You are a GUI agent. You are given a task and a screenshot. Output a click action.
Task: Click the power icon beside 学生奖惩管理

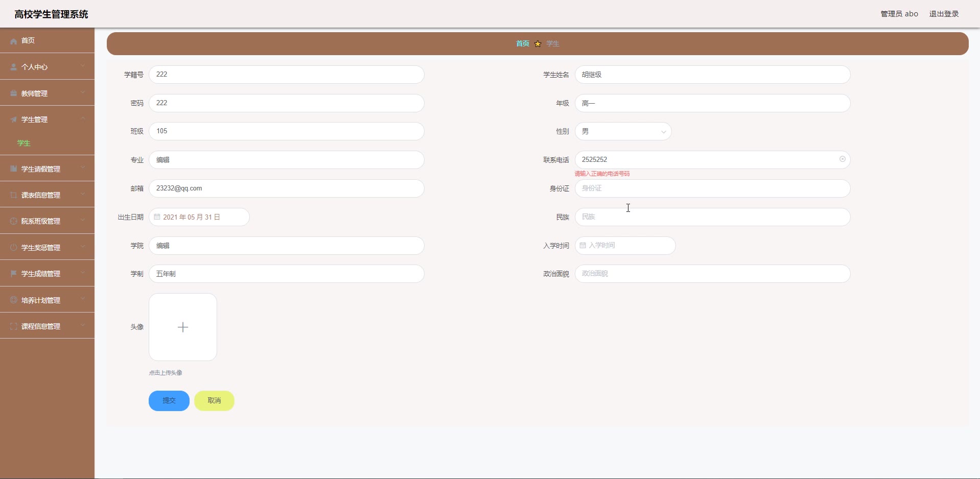[x=14, y=248]
